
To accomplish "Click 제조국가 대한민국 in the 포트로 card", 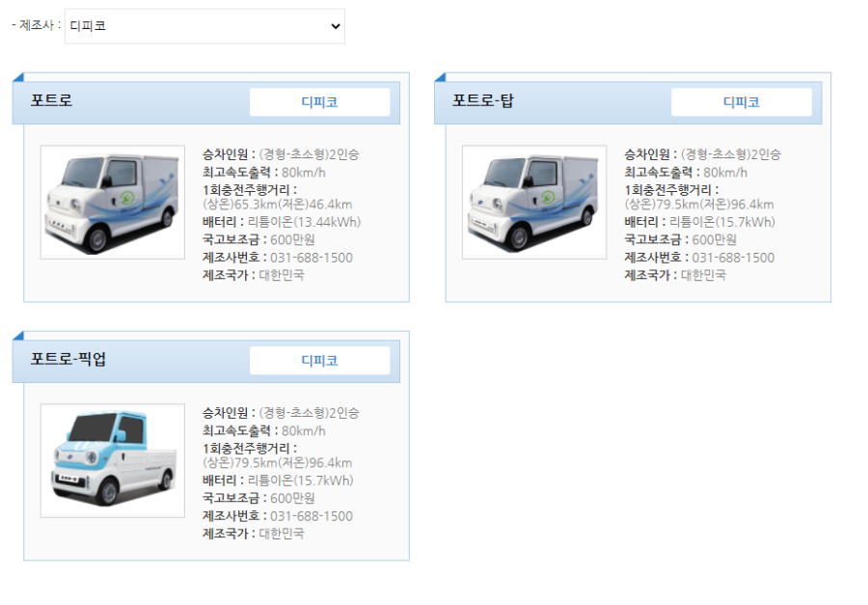I will [x=254, y=275].
